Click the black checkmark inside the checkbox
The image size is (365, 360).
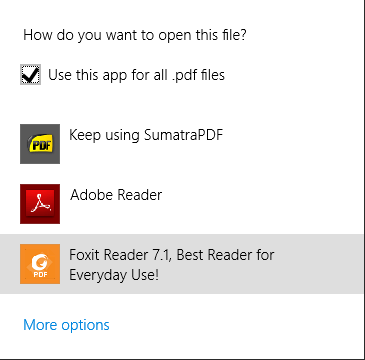(x=31, y=74)
